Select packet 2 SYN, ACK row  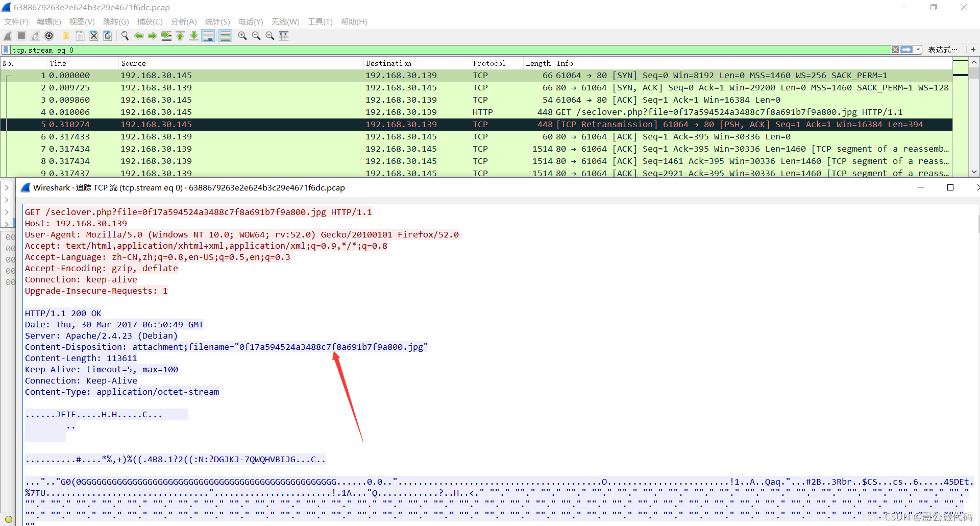(476, 88)
